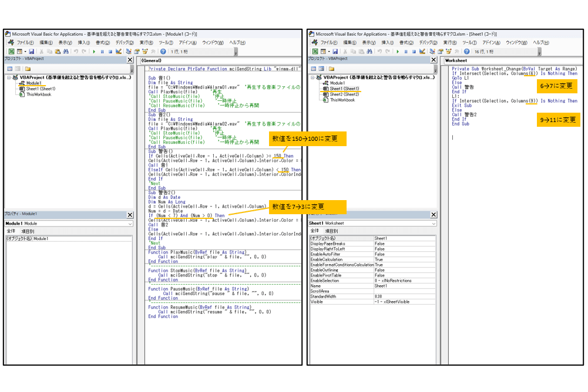Click the Paste icon in Module1 window
The height and width of the screenshot is (392, 588).
tap(58, 51)
